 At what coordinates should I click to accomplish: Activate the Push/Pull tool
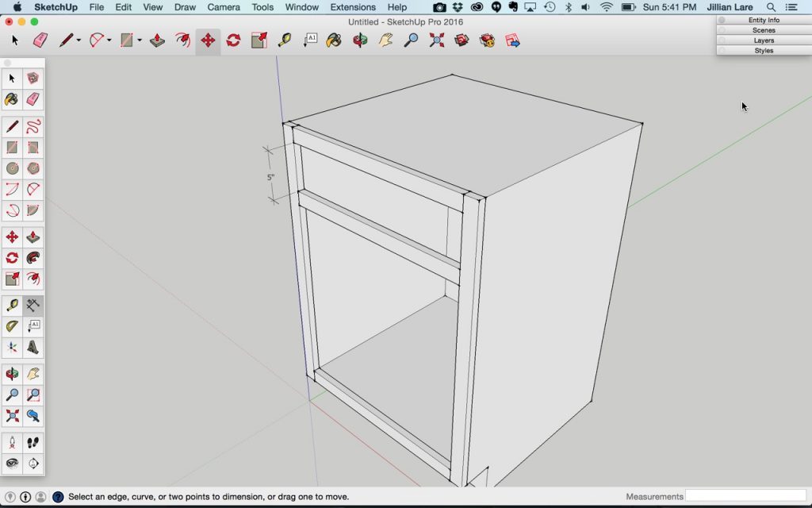tap(156, 40)
